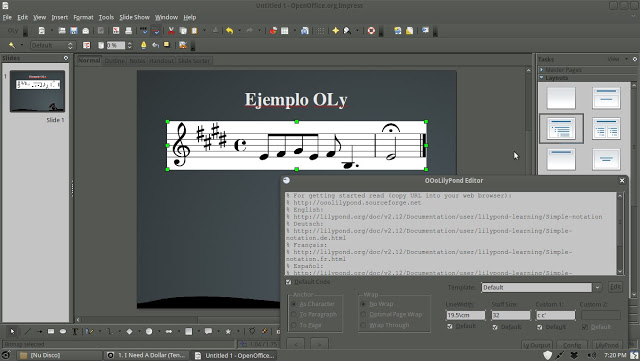The height and width of the screenshot is (361, 640).
Task: Click the OLy toolbar button
Action: 13,31
